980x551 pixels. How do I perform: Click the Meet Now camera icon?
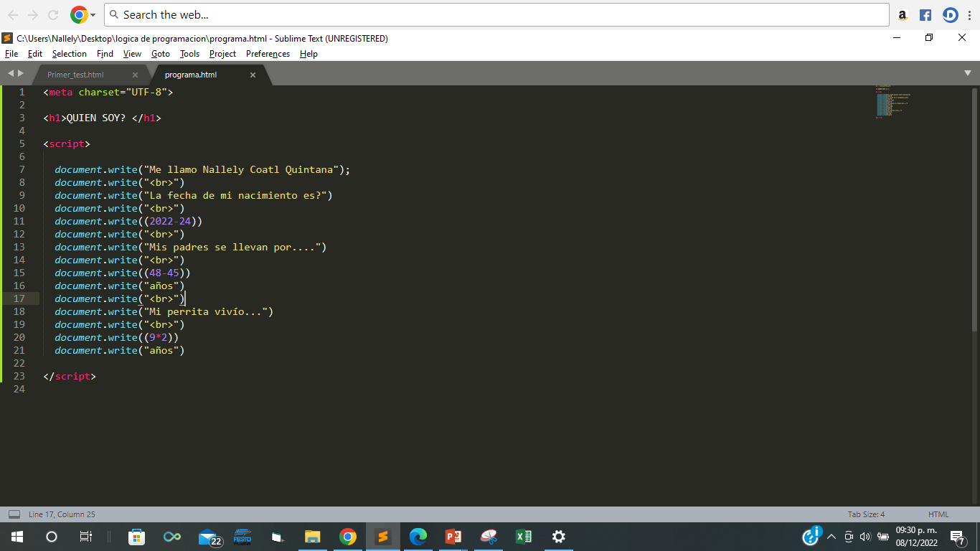849,537
